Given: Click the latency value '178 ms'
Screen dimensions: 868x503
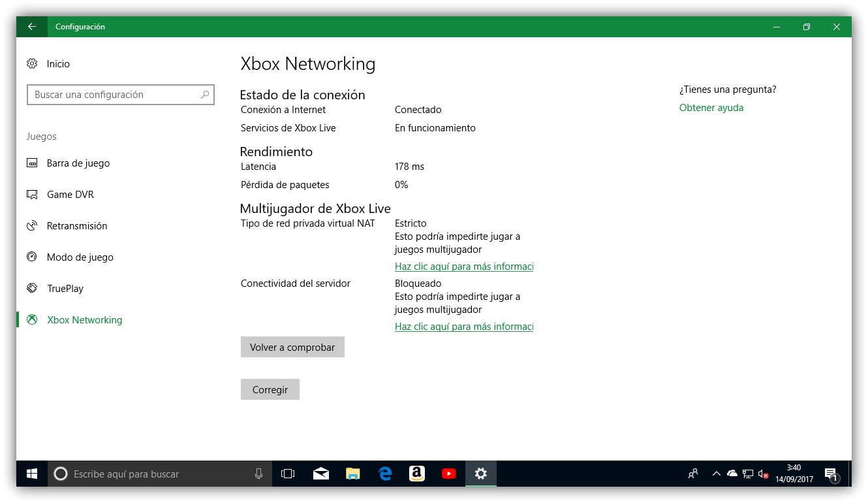Looking at the screenshot, I should click(409, 167).
